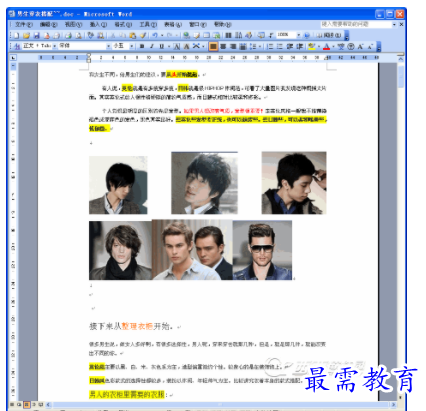Open the highlight color dropdown arrow

click(x=319, y=46)
